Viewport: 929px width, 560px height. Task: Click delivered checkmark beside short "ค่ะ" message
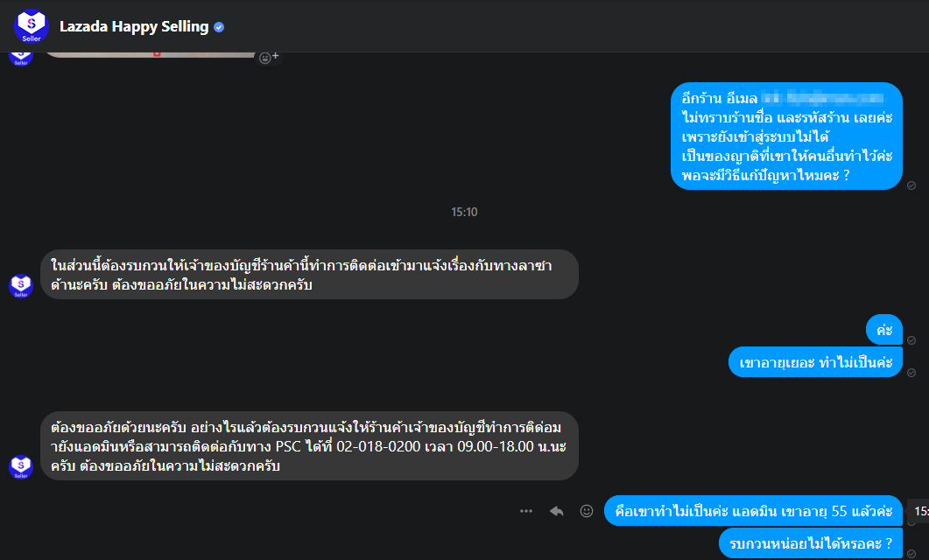pyautogui.click(x=911, y=339)
